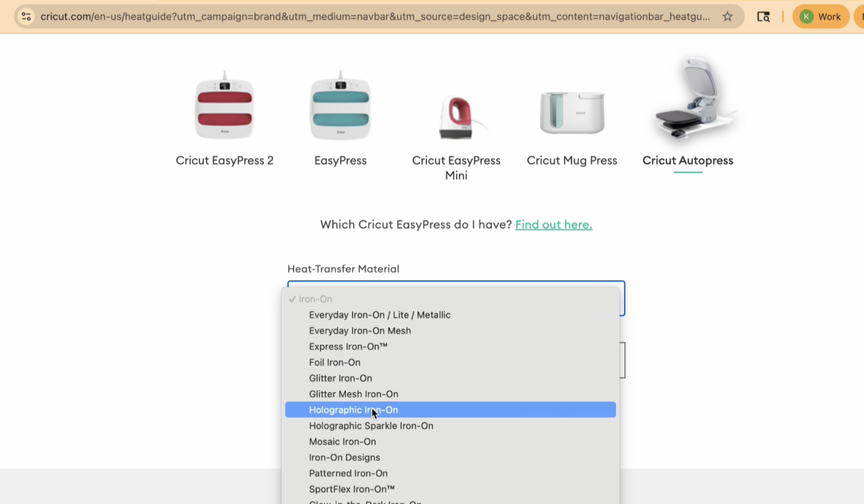Viewport: 864px width, 504px height.
Task: Open the Find out here link
Action: pyautogui.click(x=553, y=225)
